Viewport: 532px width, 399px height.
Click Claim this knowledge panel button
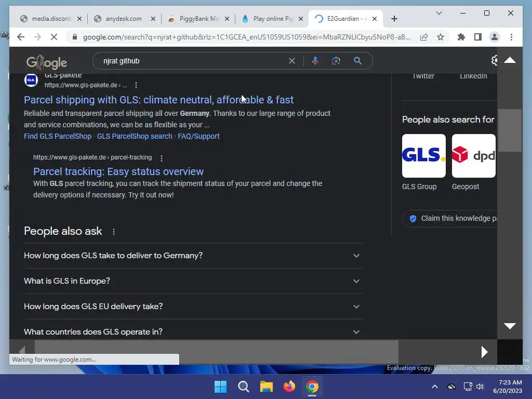coord(450,219)
